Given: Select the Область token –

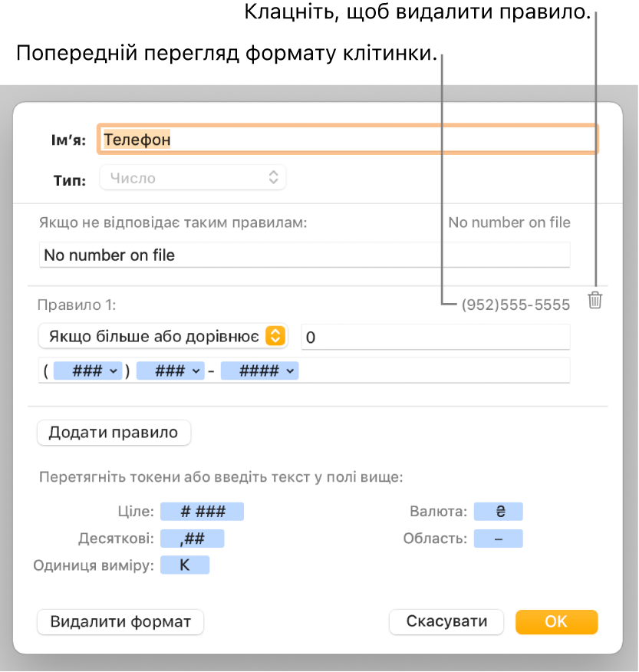Looking at the screenshot, I should 498,539.
